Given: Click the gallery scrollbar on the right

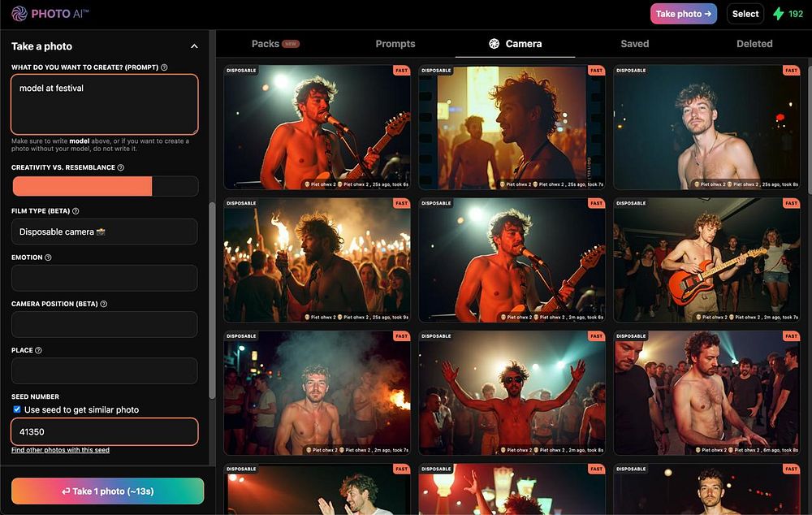Looking at the screenshot, I should 809,127.
